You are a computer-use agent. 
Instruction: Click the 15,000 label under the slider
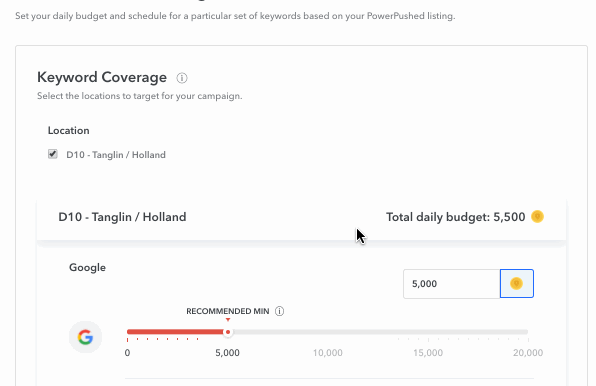[428, 353]
